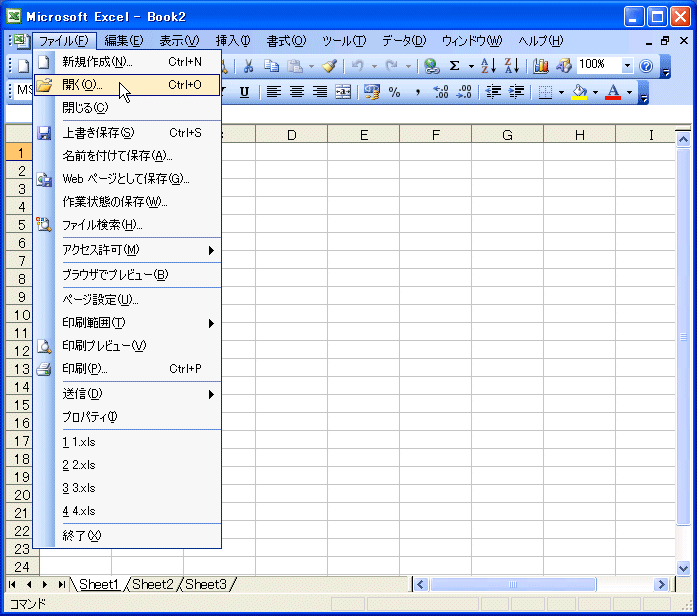
Task: Click Decrease Decimal icon
Action: tap(464, 92)
